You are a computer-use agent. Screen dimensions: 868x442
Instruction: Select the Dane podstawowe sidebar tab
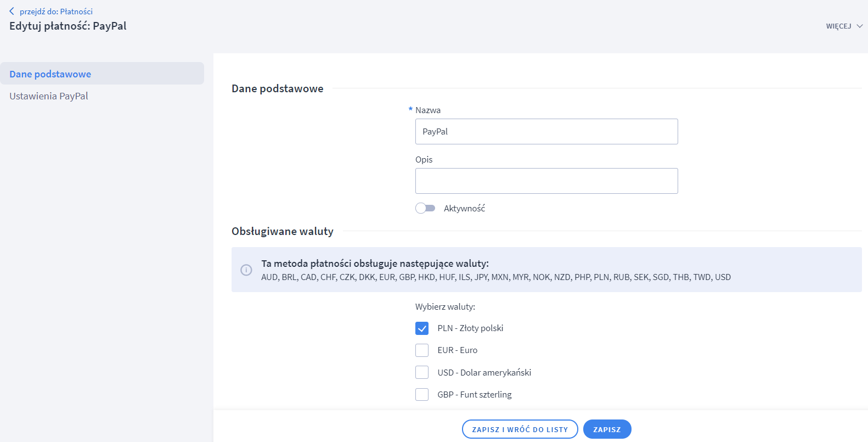pos(102,74)
